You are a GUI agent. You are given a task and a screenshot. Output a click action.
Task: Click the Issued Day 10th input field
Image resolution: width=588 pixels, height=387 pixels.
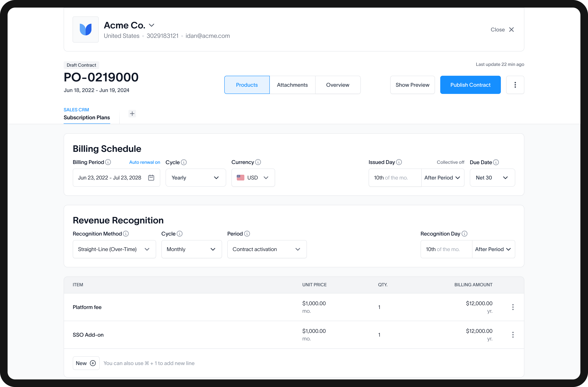click(x=395, y=178)
